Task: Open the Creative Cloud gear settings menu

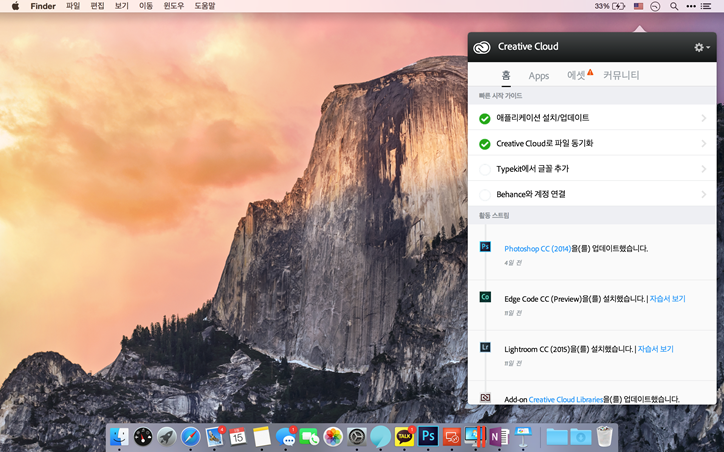Action: coord(702,47)
